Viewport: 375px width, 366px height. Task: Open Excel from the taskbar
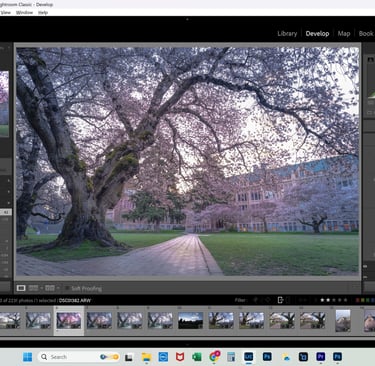click(x=197, y=357)
